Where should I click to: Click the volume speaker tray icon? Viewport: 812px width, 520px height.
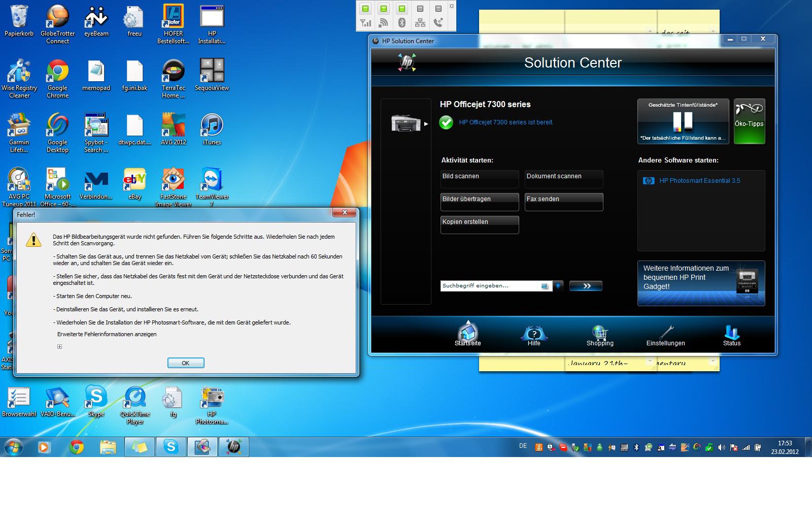pos(721,447)
